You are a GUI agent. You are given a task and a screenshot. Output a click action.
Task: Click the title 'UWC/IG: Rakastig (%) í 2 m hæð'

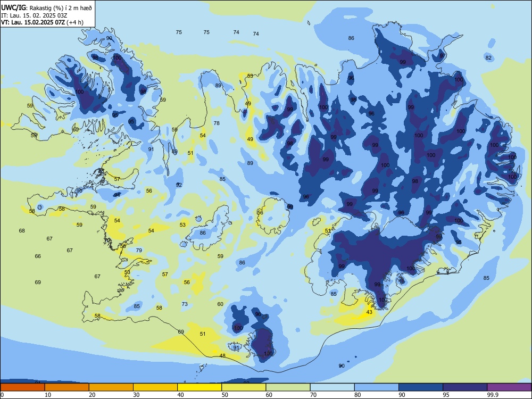pyautogui.click(x=46, y=7)
